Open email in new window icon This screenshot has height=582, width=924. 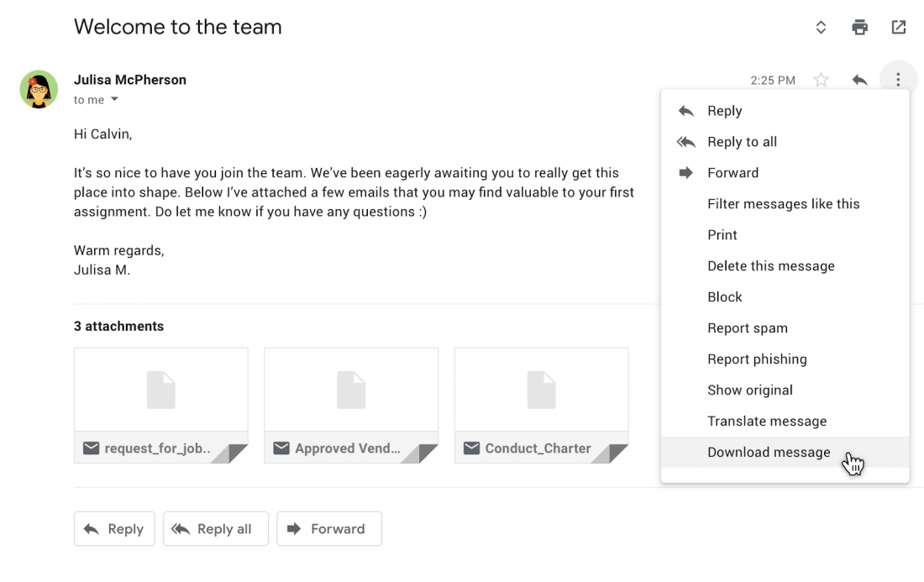tap(898, 28)
